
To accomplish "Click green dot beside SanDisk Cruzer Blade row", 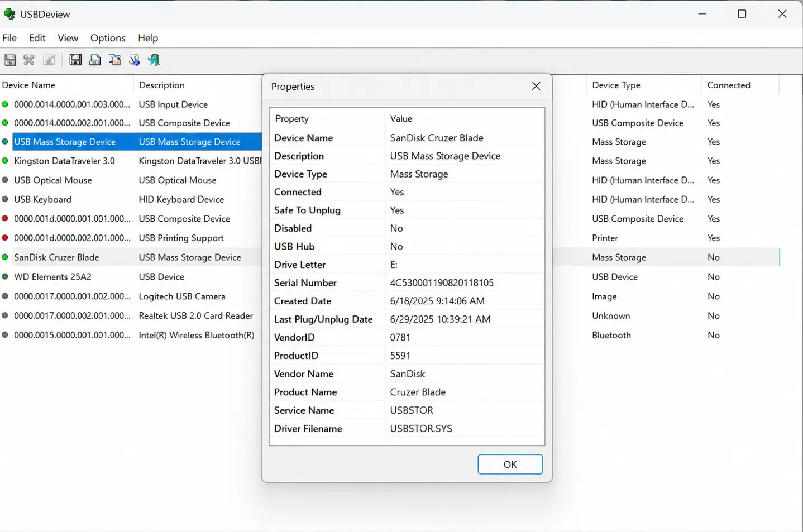I will pos(5,257).
